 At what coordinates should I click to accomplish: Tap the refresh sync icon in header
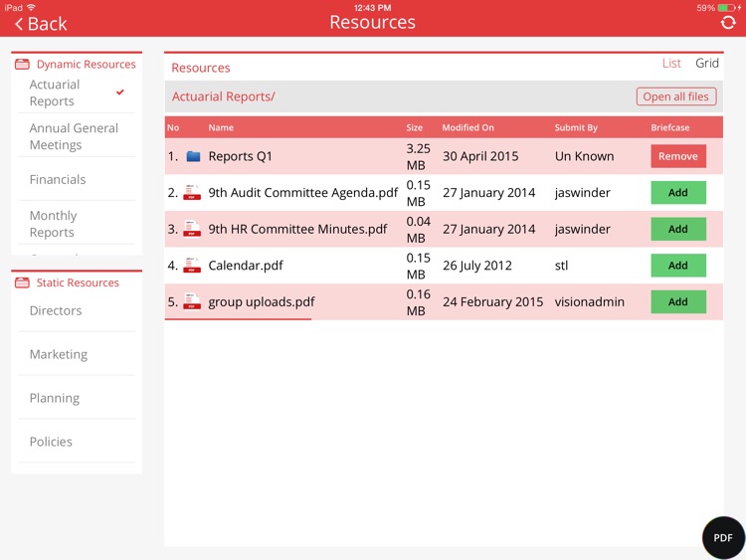pos(728,22)
